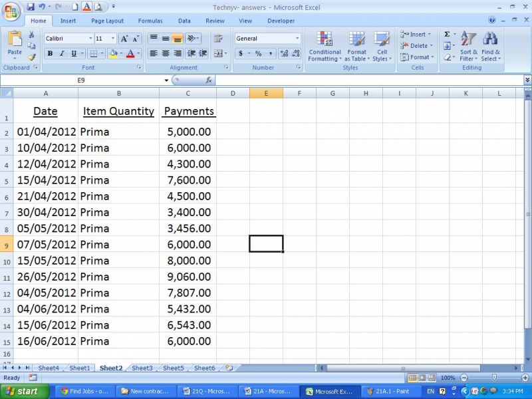Screen dimensions: 532x399
Task: Apply Conditional Formatting
Action: tap(324, 47)
